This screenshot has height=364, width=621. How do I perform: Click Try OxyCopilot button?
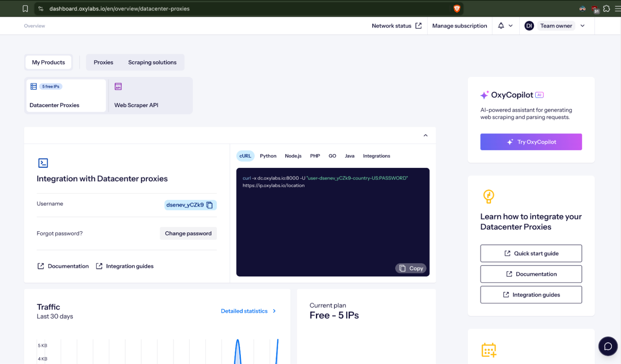(531, 142)
